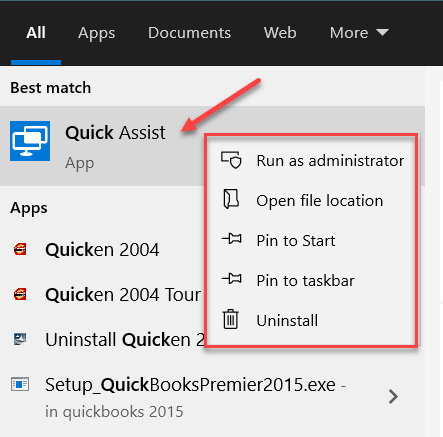The height and width of the screenshot is (437, 443).
Task: Click the Uninstall Quicken entry icon
Action: (x=20, y=339)
